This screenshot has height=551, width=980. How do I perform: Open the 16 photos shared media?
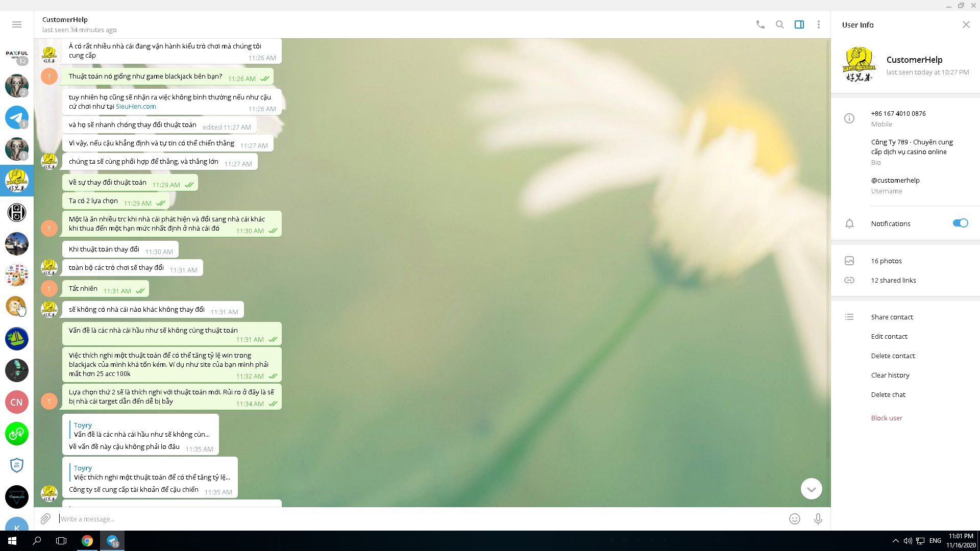886,261
